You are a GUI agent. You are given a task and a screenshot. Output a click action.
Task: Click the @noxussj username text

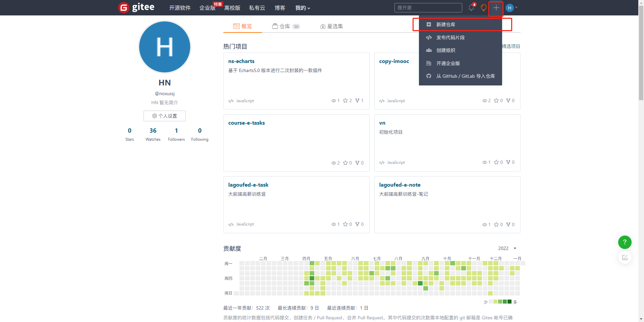pos(165,93)
